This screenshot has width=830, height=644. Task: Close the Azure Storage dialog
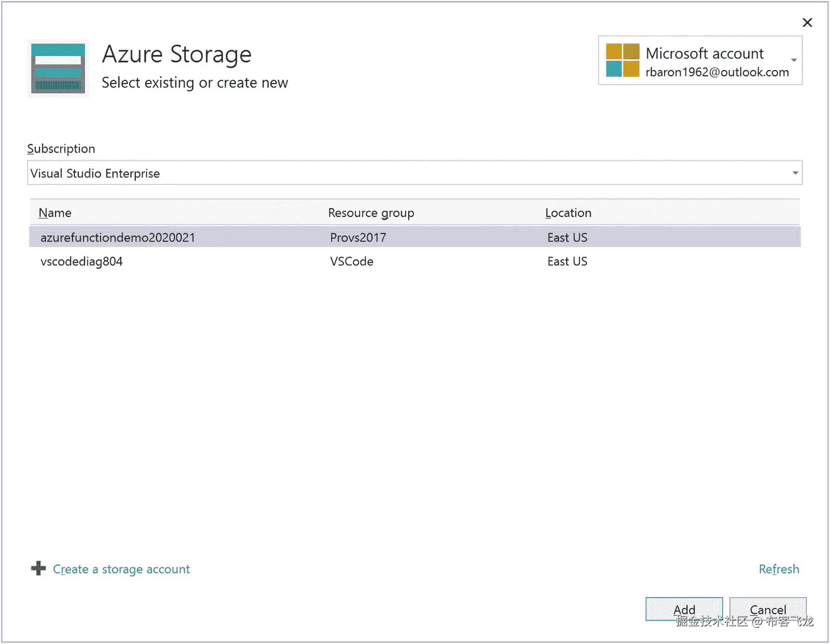pos(807,23)
